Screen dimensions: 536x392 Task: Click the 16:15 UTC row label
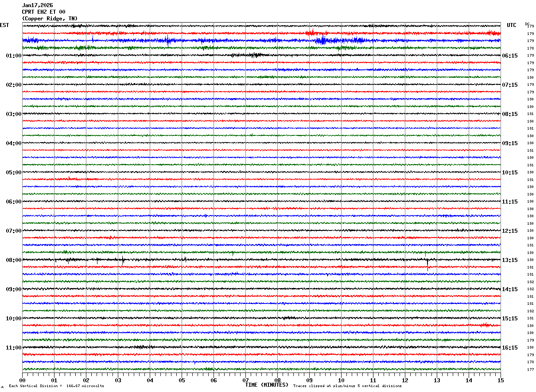coord(510,348)
